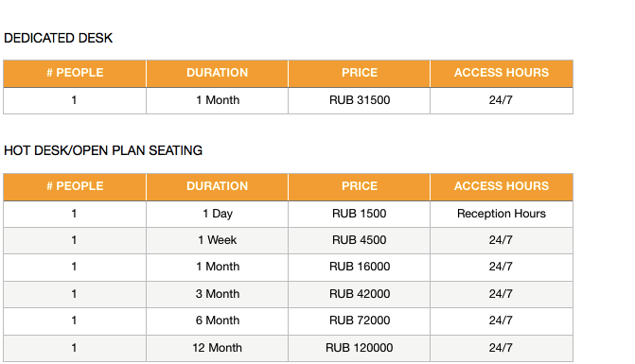The width and height of the screenshot is (635, 364).
Task: Click the RUB 16000 price cell
Action: (x=360, y=268)
